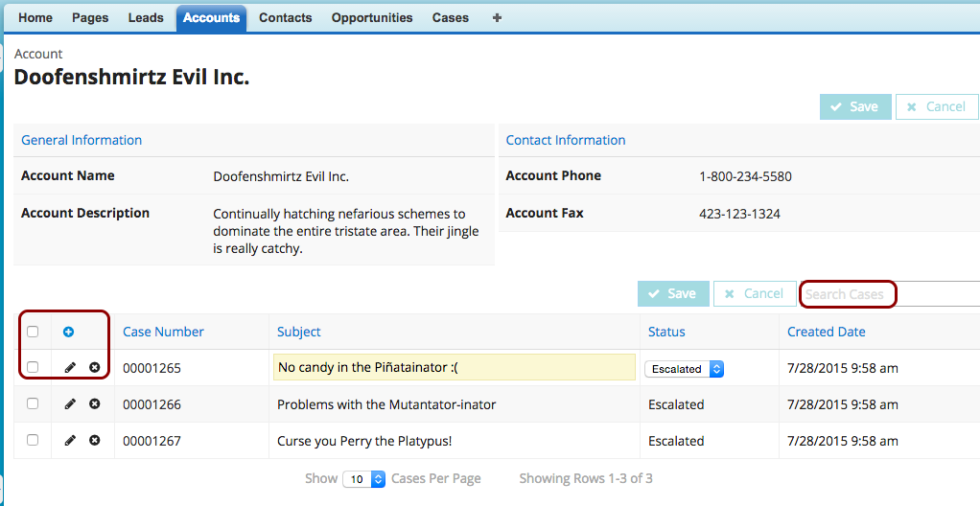Delete case 00001266 with the X icon
Screen dimensions: 980x506
pyautogui.click(x=94, y=404)
